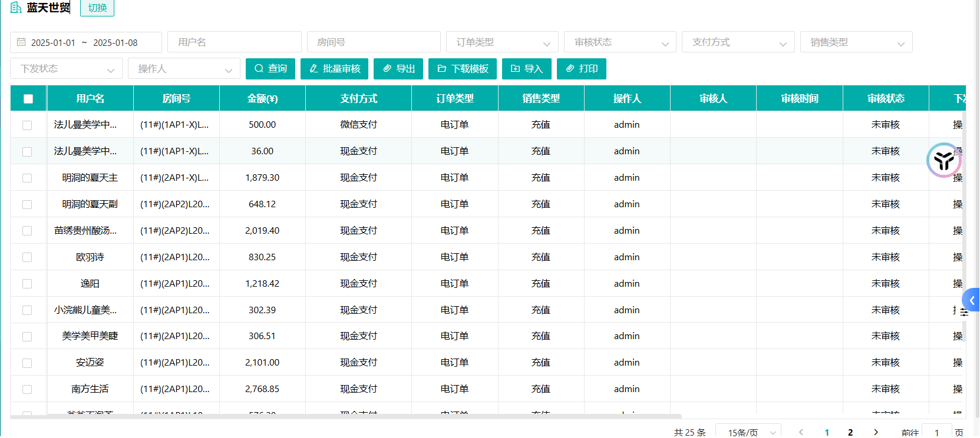Image resolution: width=980 pixels, height=438 pixels.
Task: Open the 支付方式 dropdown
Action: [738, 42]
